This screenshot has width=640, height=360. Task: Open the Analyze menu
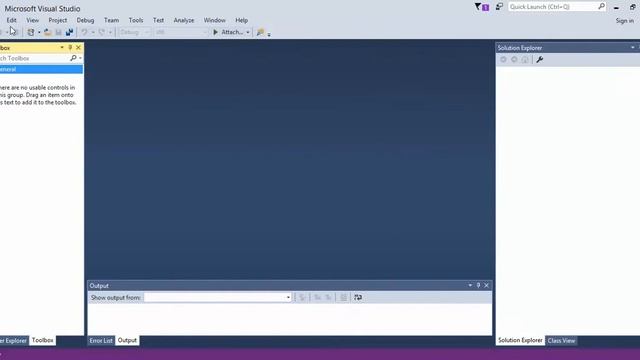tap(184, 20)
